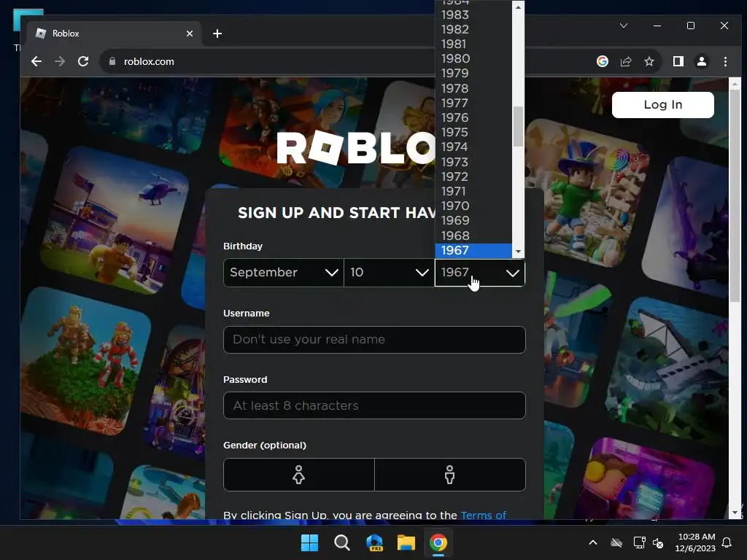Viewport: 747px width, 560px height.
Task: Open the Terms of Use link
Action: pyautogui.click(x=483, y=516)
